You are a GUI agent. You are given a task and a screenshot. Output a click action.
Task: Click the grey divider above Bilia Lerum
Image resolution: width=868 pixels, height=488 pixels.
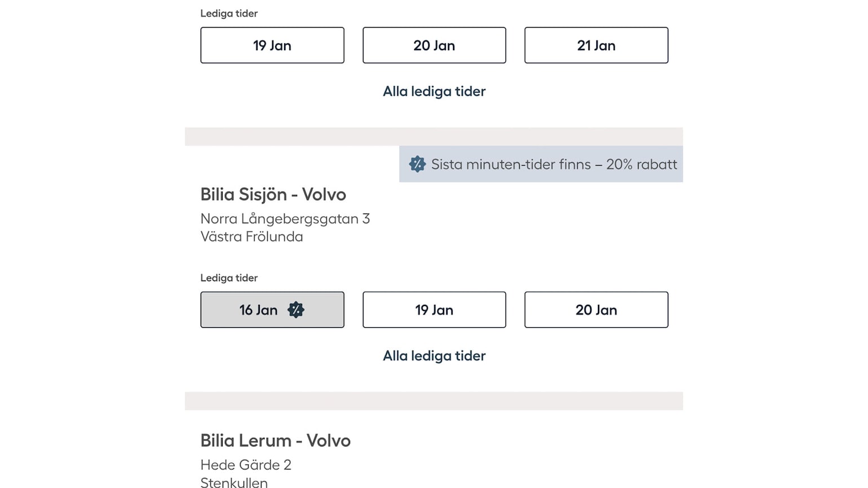pyautogui.click(x=434, y=401)
